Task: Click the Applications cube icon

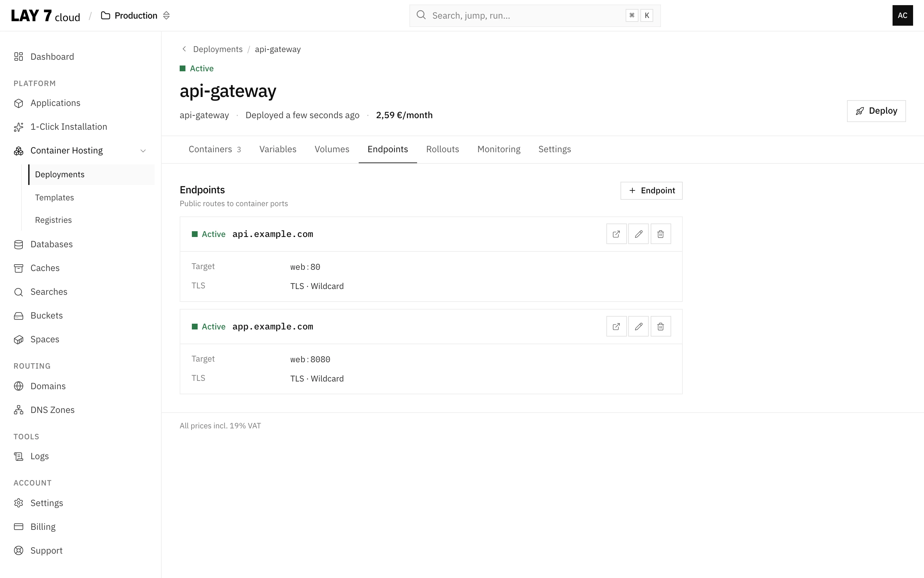Action: 18,103
